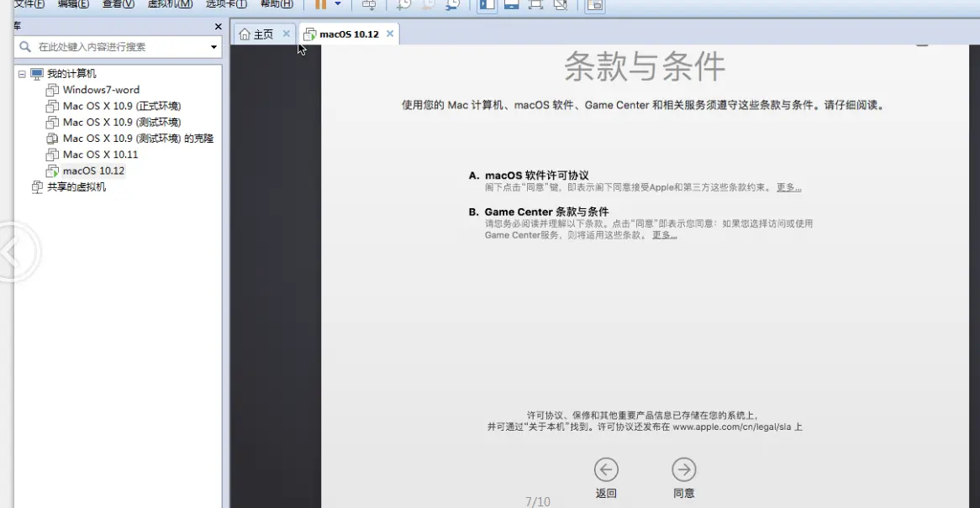Click VM icon on macOS 10.12 tab
Image resolution: width=980 pixels, height=508 pixels.
pyautogui.click(x=309, y=34)
